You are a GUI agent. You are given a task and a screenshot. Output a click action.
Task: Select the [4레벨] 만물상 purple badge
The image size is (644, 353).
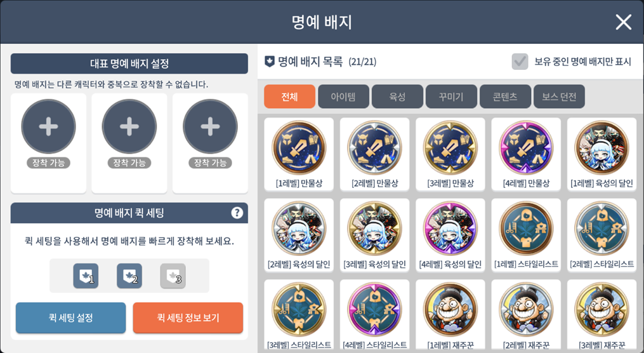[526, 154]
